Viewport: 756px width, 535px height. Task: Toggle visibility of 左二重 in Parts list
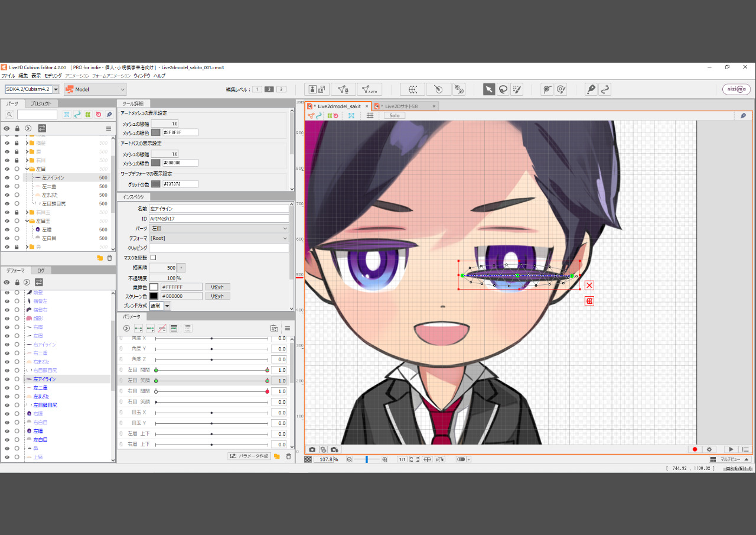click(7, 186)
